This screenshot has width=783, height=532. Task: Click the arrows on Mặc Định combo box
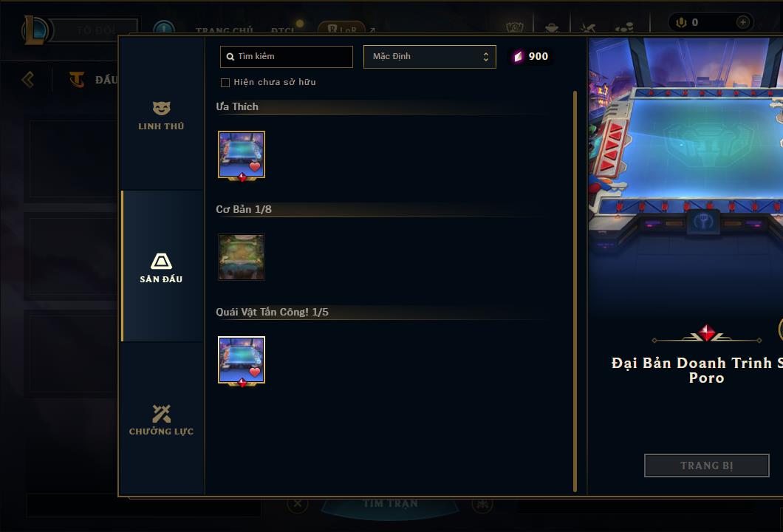coord(485,56)
